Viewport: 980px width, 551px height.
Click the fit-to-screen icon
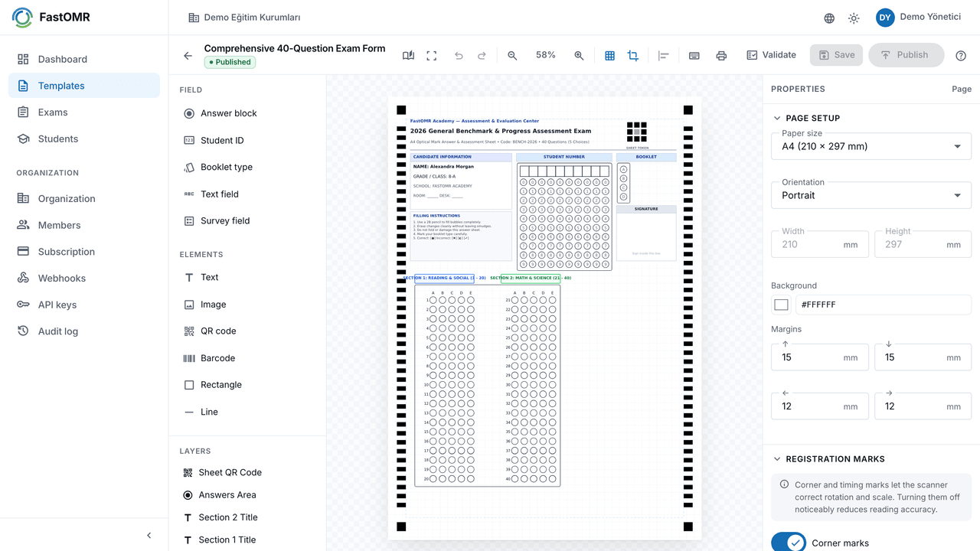click(432, 55)
